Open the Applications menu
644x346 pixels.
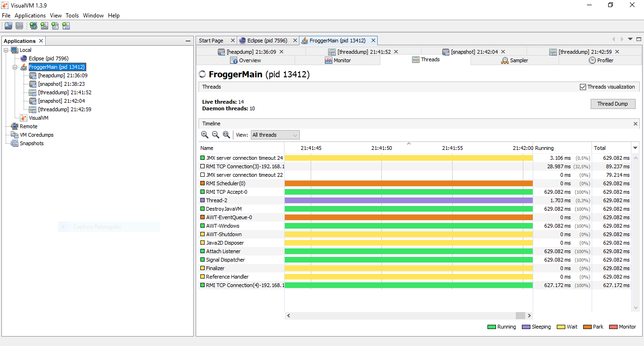point(30,16)
